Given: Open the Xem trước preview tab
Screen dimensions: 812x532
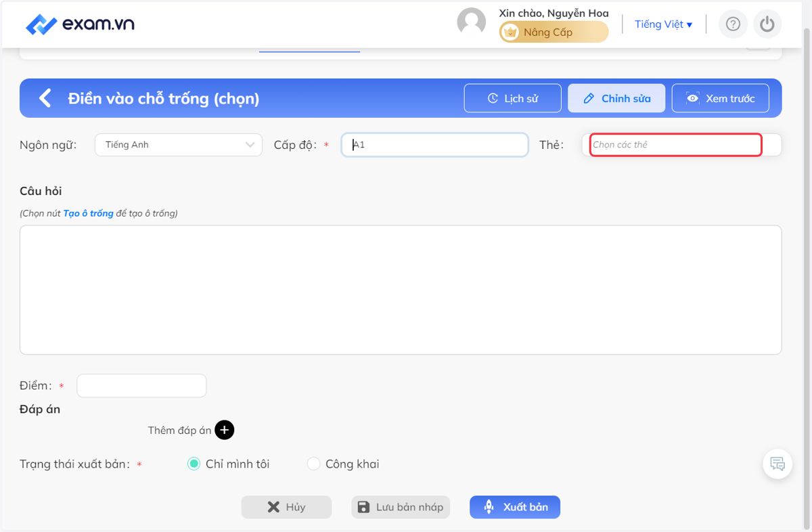Looking at the screenshot, I should [x=721, y=98].
